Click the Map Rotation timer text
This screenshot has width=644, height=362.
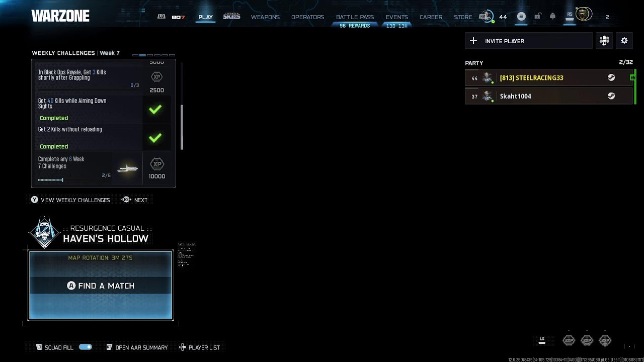coord(100,258)
